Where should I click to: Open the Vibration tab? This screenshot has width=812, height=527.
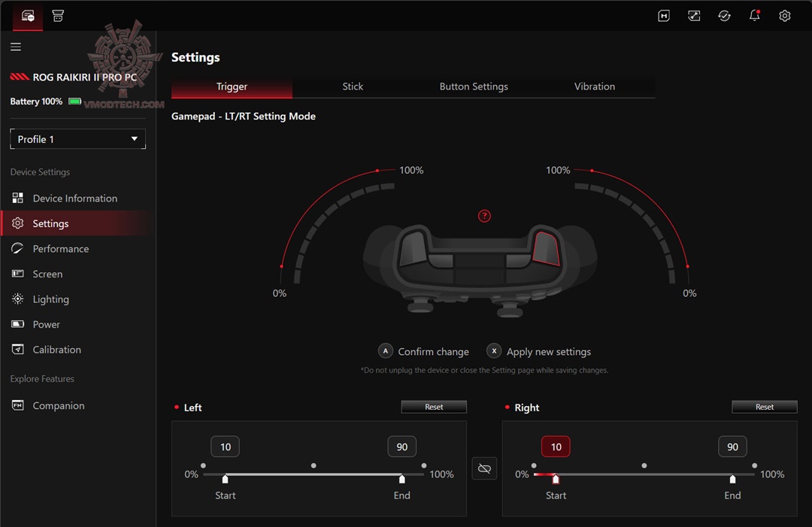click(595, 87)
